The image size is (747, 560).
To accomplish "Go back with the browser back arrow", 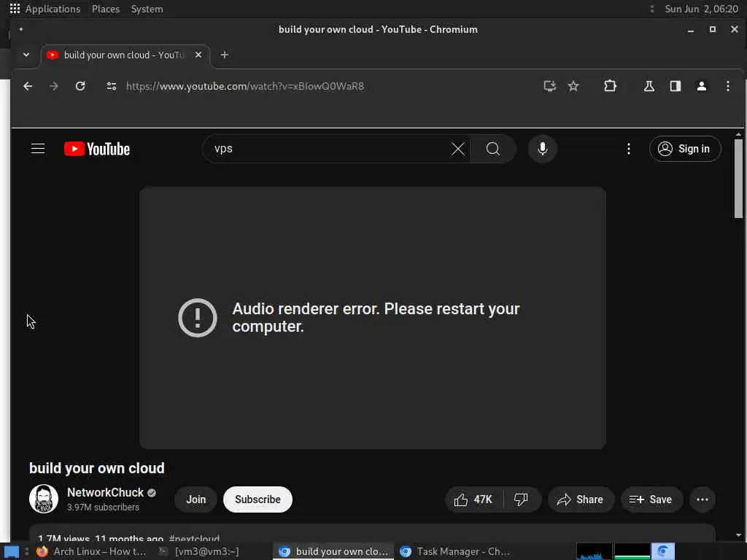I will [x=28, y=86].
